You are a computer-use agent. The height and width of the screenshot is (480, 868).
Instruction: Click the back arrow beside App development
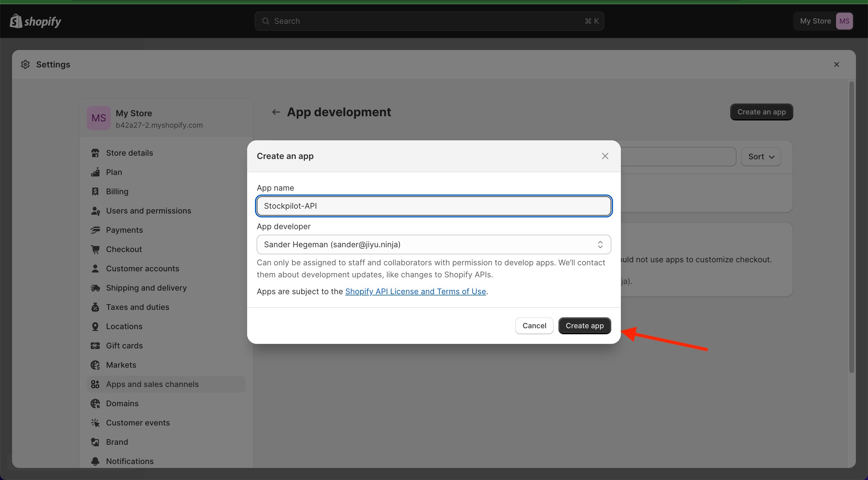pyautogui.click(x=276, y=112)
